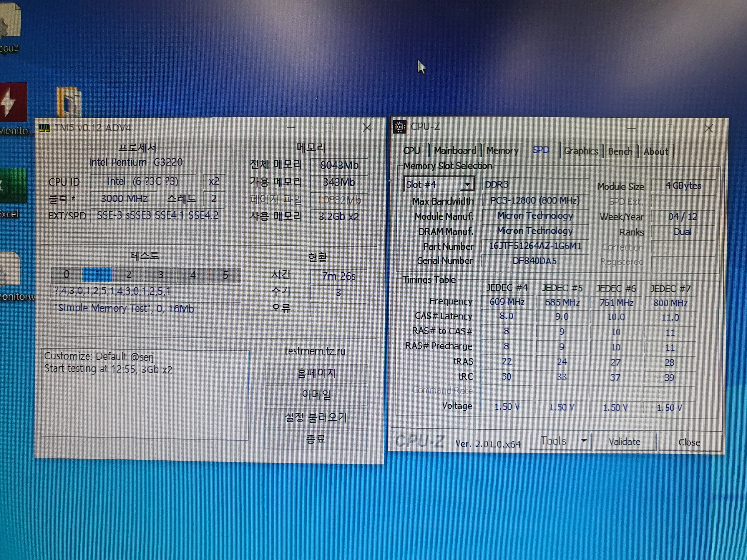Click the 설정 불러오기 button
747x560 pixels.
pyautogui.click(x=316, y=418)
